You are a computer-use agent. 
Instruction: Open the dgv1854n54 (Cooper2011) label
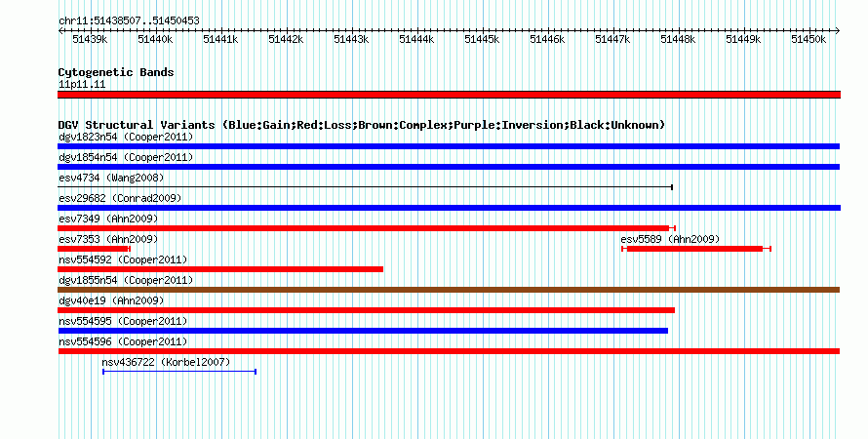pyautogui.click(x=126, y=157)
